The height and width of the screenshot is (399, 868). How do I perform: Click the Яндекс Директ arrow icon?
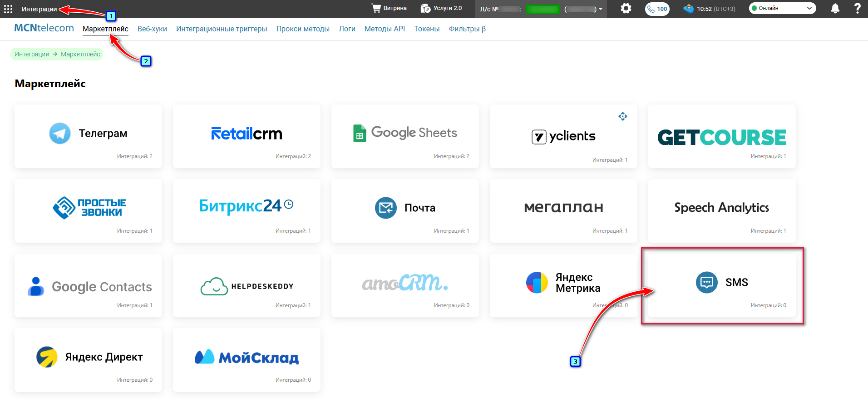point(47,357)
